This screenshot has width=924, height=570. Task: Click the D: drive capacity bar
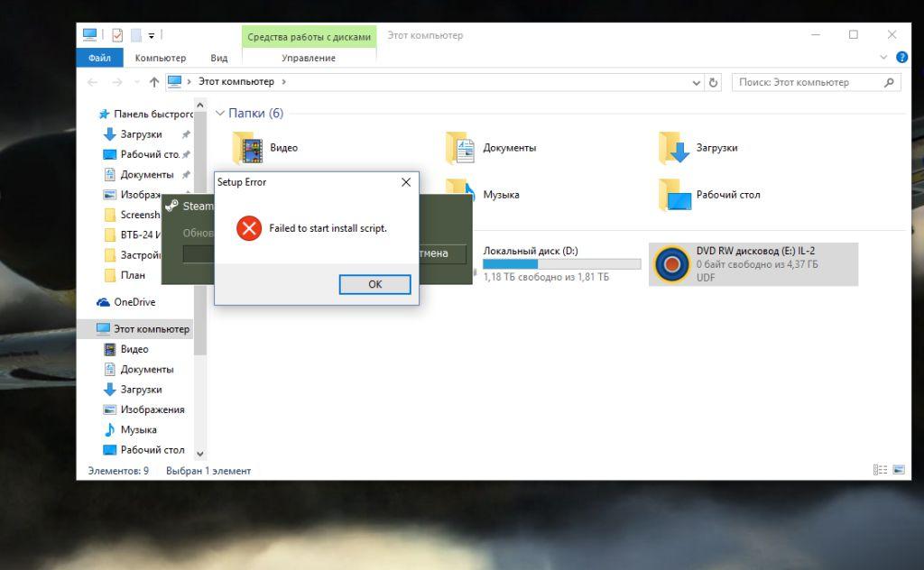tap(562, 264)
